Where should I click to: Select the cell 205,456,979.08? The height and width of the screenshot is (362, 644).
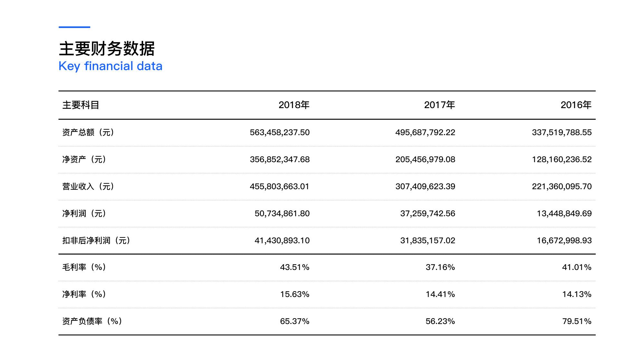[425, 159]
